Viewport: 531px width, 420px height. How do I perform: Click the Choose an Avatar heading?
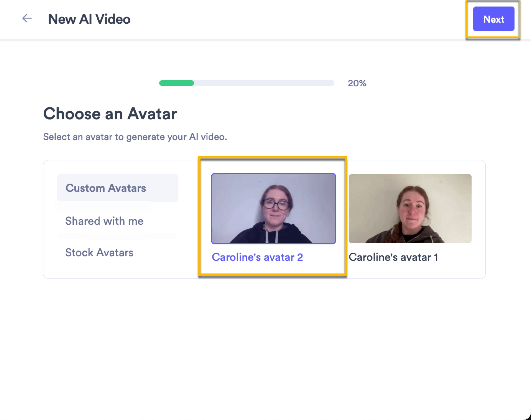pos(110,113)
